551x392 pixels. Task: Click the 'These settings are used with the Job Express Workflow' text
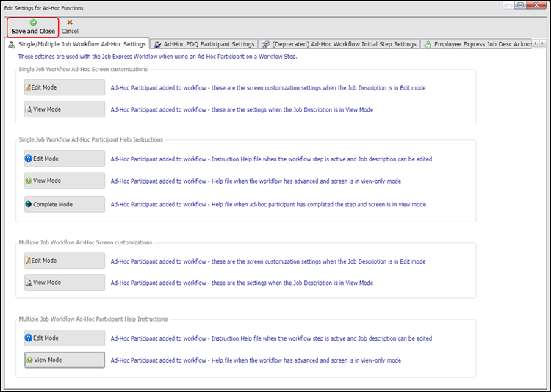click(x=157, y=57)
